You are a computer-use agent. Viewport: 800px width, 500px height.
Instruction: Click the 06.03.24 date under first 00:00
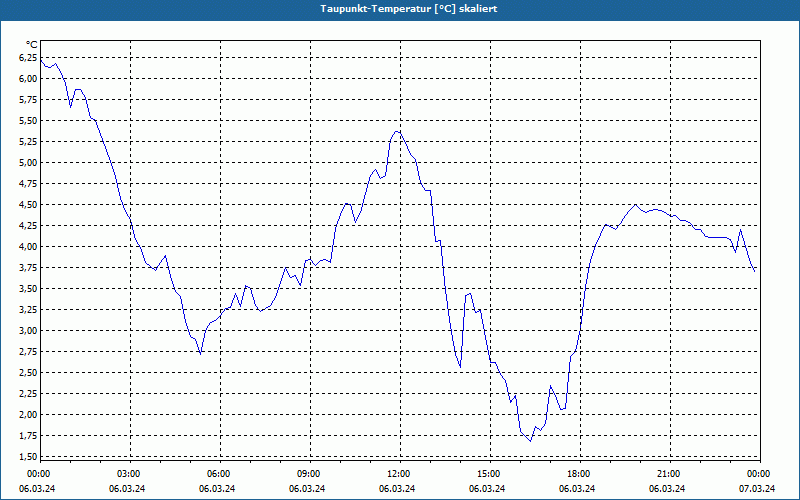(37, 489)
